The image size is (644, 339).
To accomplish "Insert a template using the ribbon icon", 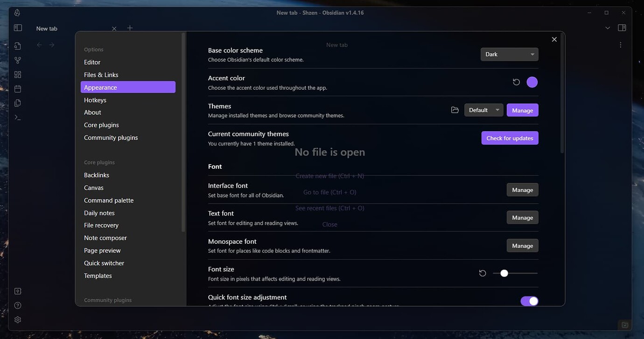I will pyautogui.click(x=17, y=103).
